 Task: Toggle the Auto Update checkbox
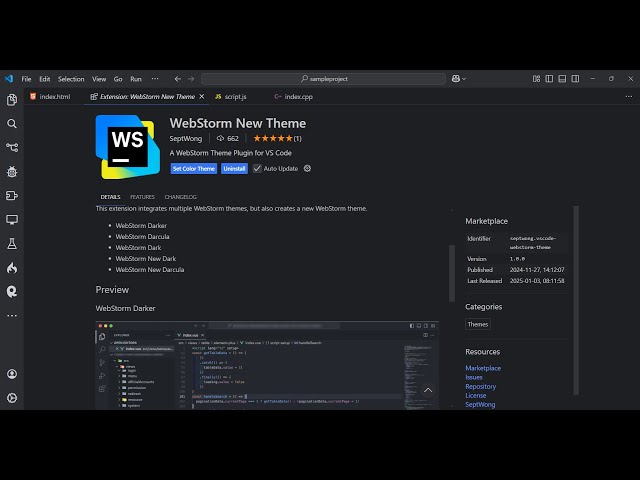pos(257,168)
